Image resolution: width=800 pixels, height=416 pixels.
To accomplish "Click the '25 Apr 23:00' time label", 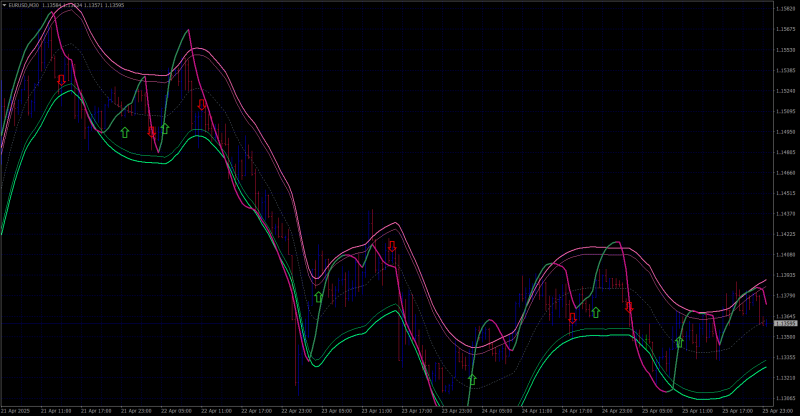I will pos(778,411).
